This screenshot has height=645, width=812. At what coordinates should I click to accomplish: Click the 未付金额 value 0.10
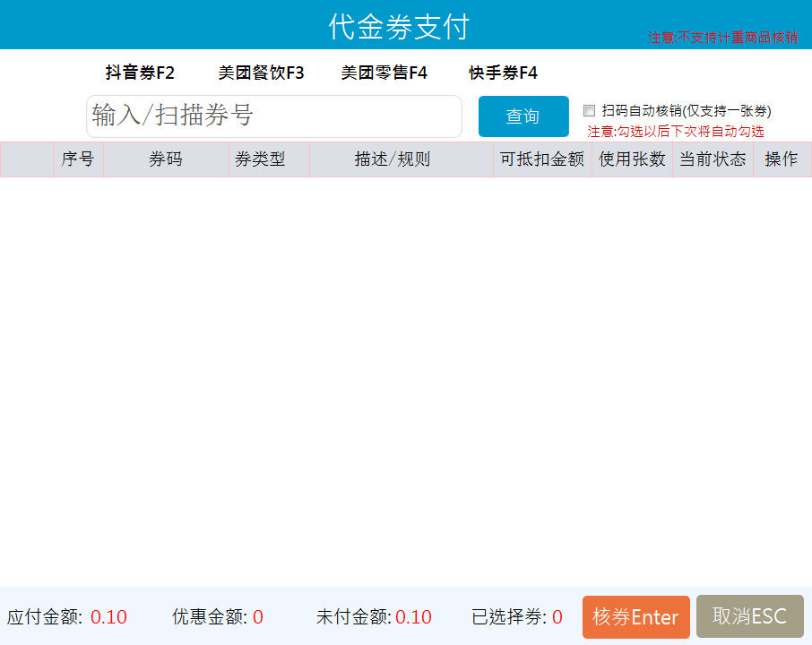pyautogui.click(x=413, y=617)
